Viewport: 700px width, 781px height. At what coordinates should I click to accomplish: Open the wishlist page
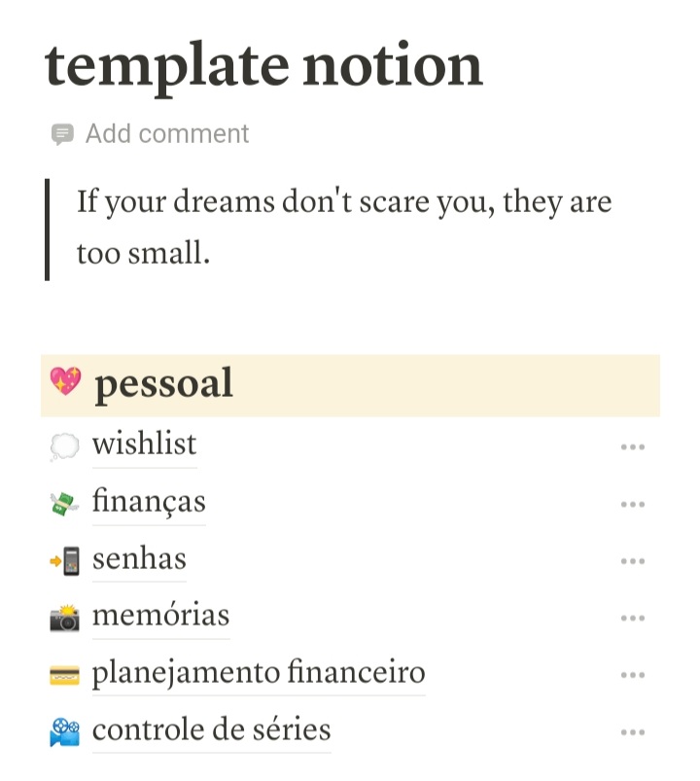(x=144, y=444)
